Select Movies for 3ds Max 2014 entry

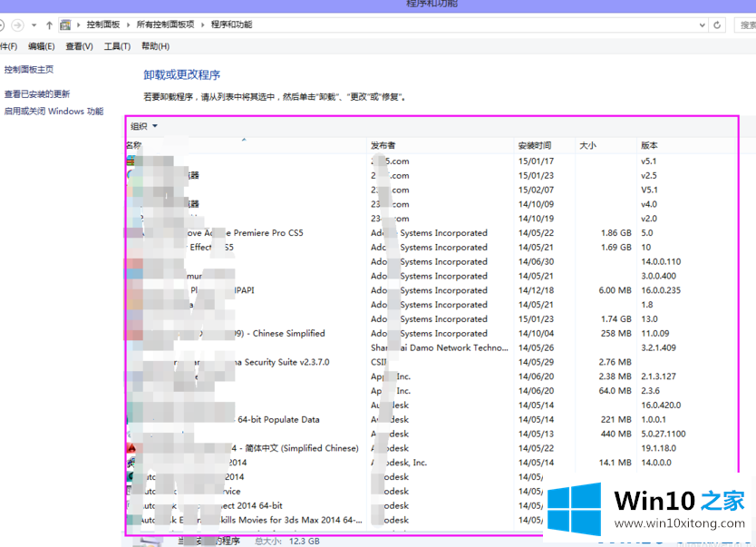tap(334, 520)
